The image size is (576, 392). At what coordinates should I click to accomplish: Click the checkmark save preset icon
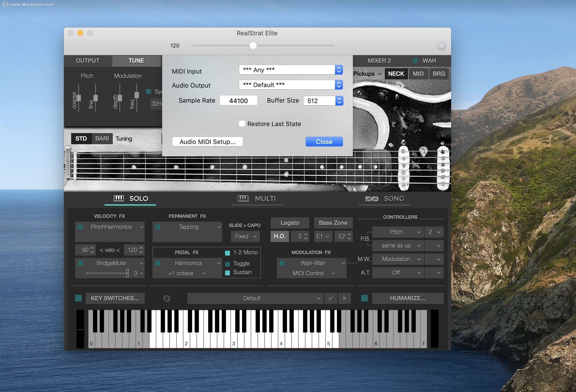(x=331, y=298)
